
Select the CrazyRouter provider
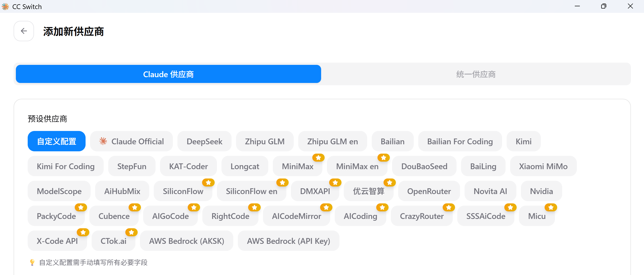pos(422,216)
